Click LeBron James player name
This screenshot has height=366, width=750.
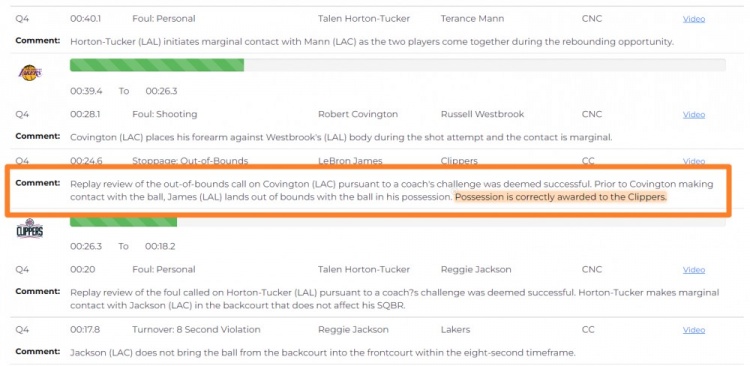350,161
